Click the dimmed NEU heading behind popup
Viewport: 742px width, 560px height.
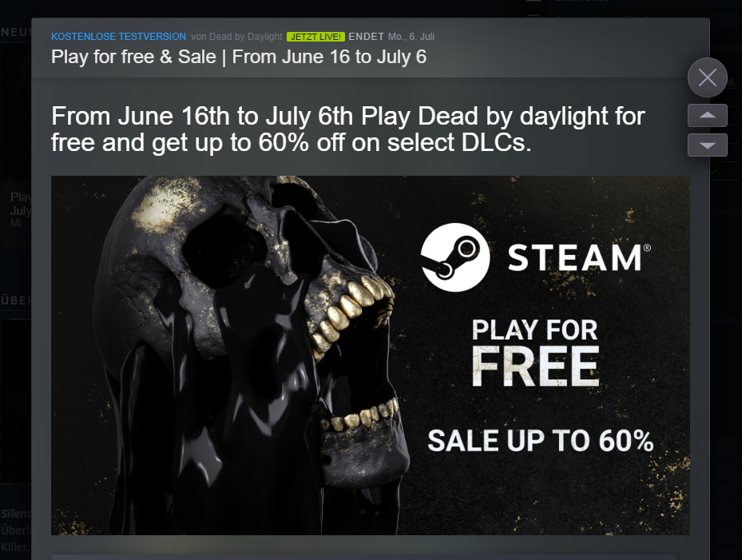[16, 32]
